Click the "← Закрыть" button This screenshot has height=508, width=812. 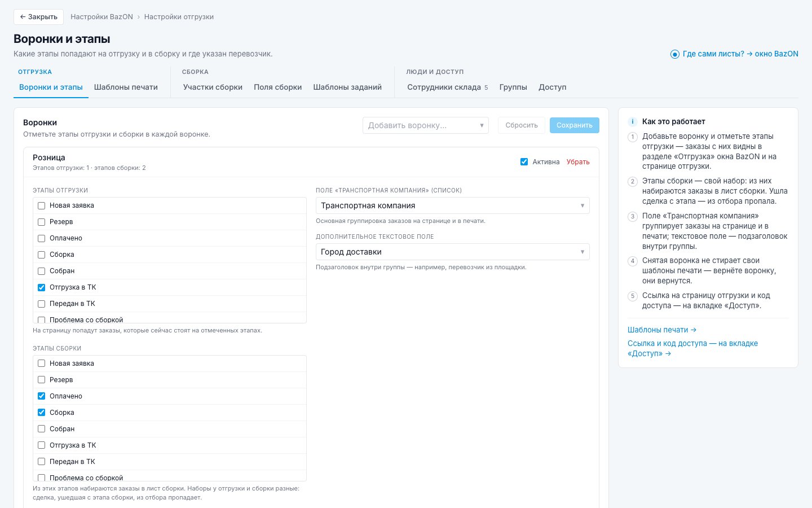pos(38,17)
